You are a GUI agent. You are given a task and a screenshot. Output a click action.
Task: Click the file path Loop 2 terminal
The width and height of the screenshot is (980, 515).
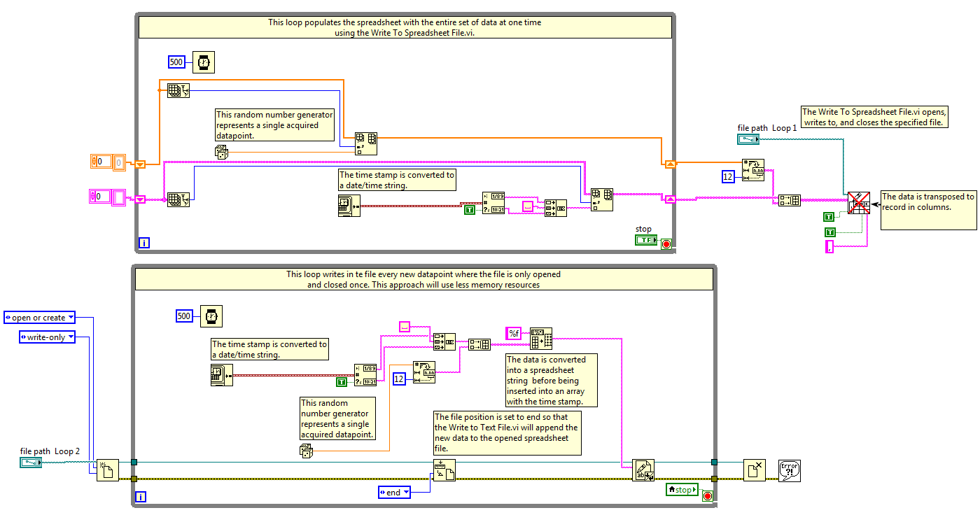31,463
